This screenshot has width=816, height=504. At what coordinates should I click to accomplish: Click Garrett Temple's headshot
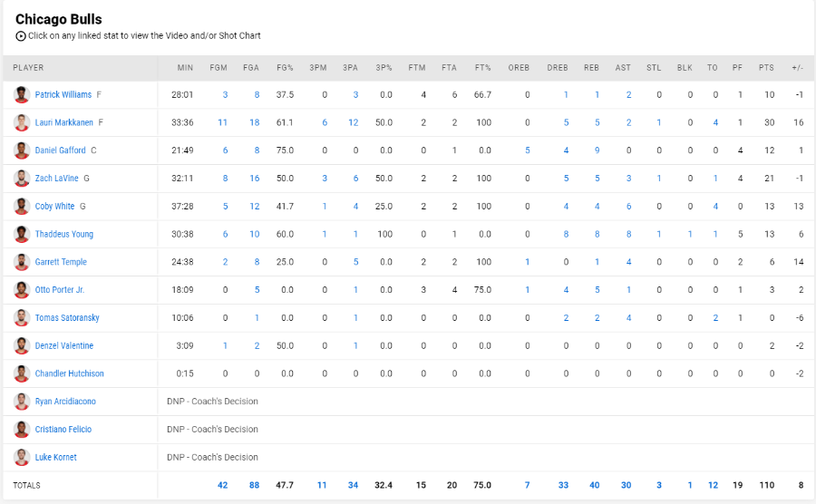[x=22, y=262]
